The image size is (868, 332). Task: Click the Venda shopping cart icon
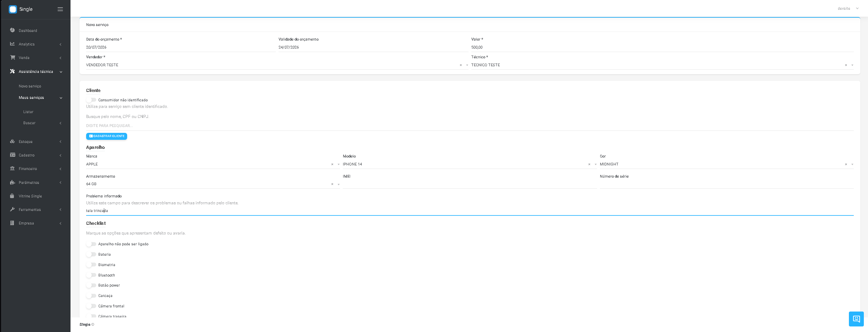click(x=13, y=57)
